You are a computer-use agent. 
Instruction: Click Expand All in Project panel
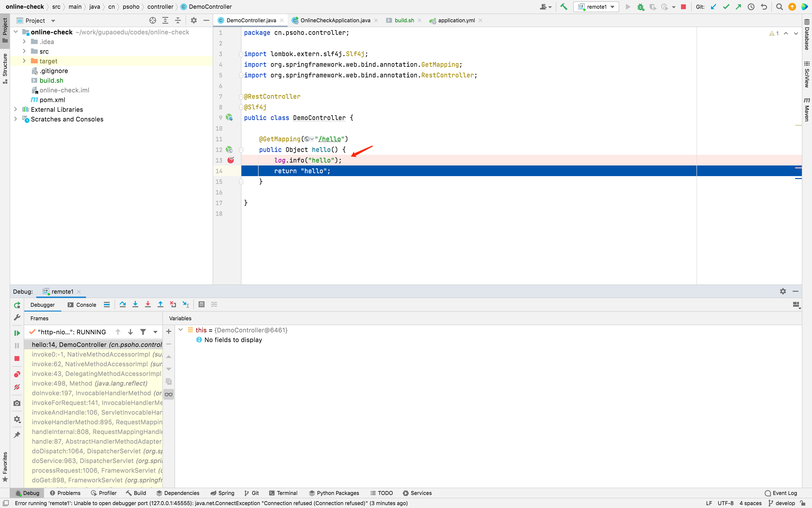(x=165, y=21)
